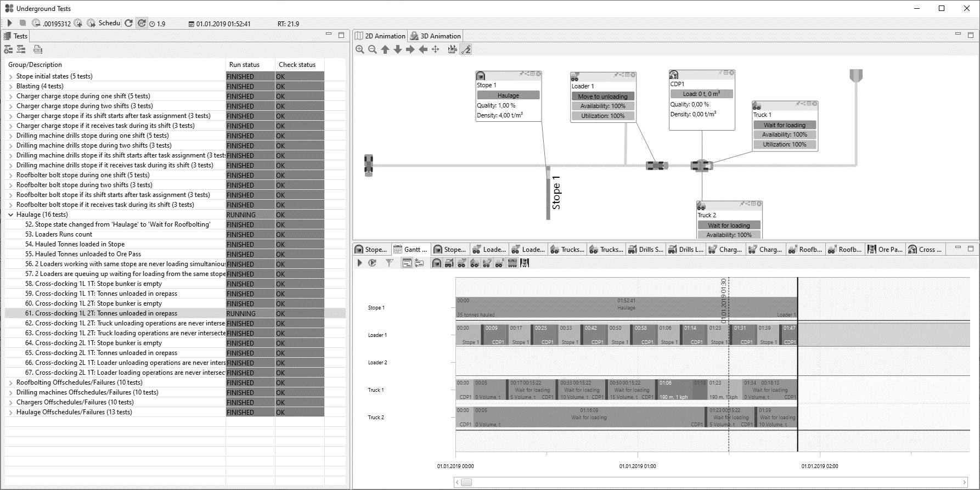Click the refresh arrow next to Schedu
The image size is (980, 490).
pos(128,23)
